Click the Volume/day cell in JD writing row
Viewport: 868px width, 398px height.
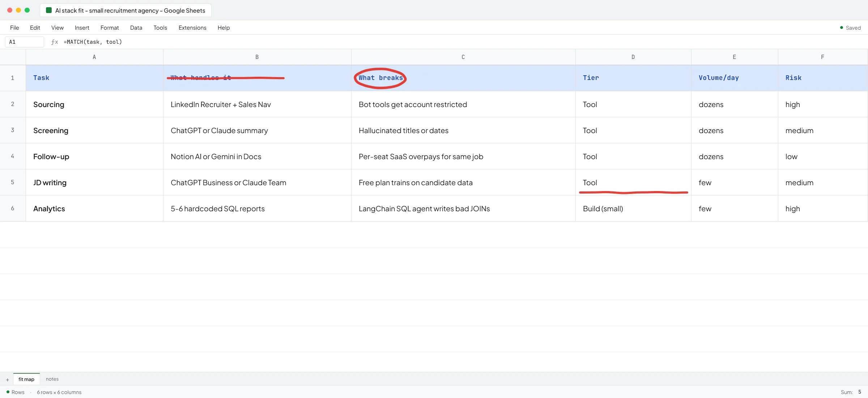(735, 182)
